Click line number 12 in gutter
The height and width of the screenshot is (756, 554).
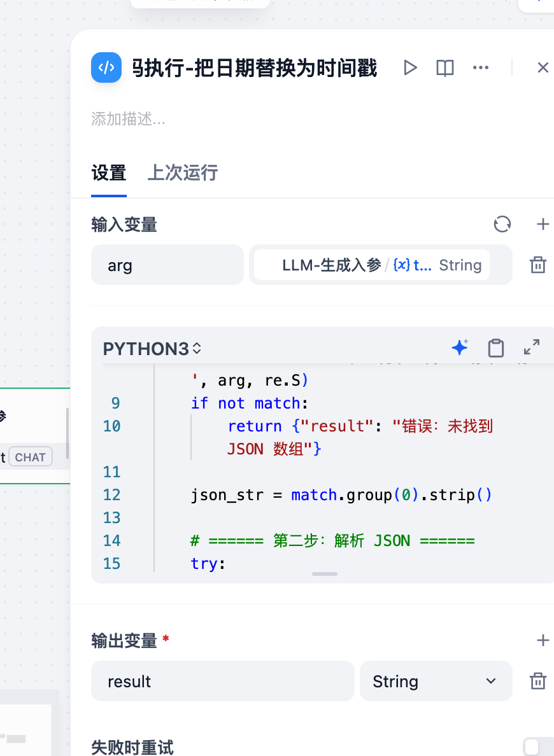coord(111,494)
